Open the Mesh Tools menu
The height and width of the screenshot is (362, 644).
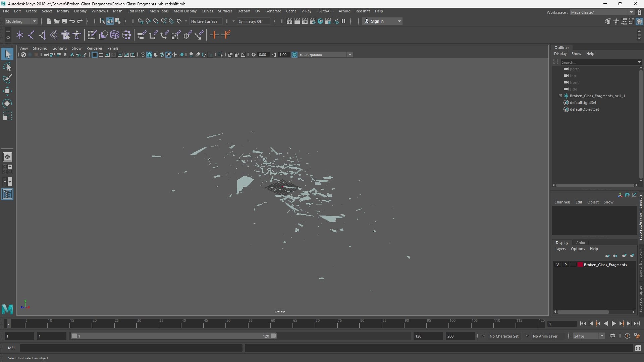159,11
